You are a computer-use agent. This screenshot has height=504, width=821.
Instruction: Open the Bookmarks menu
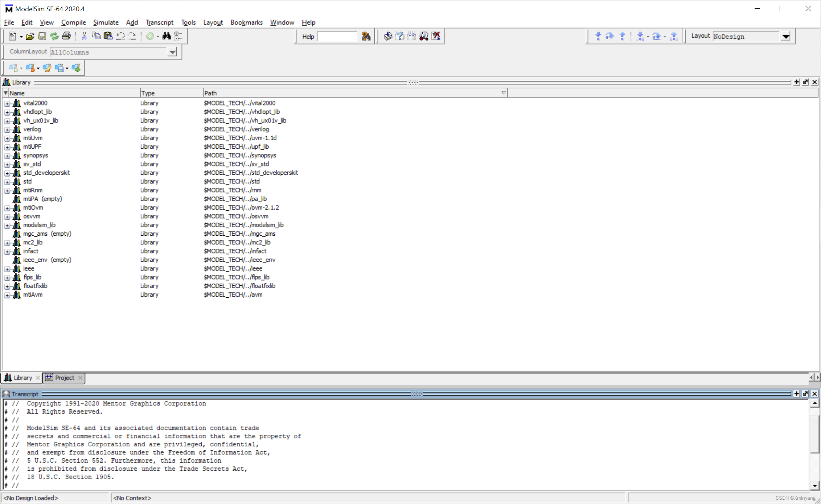pyautogui.click(x=246, y=22)
